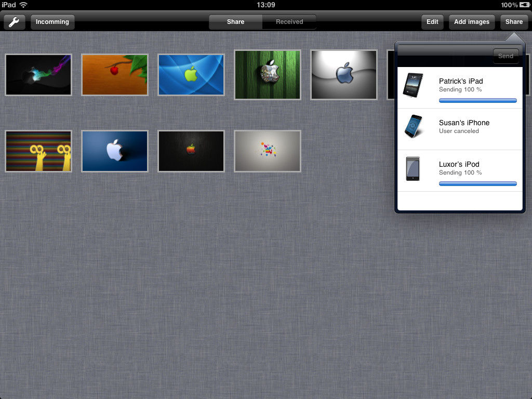
Task: Select the black retro rainbow Apple thumbnail
Action: [x=191, y=151]
